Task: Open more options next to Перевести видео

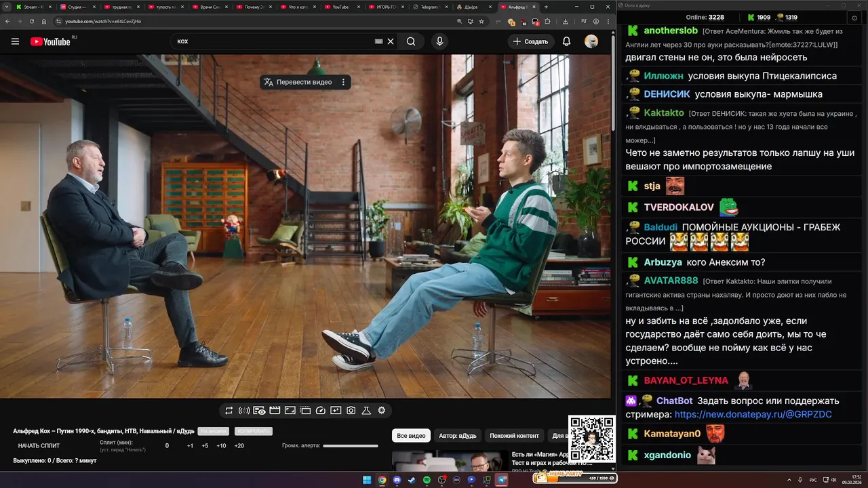Action: coord(343,82)
